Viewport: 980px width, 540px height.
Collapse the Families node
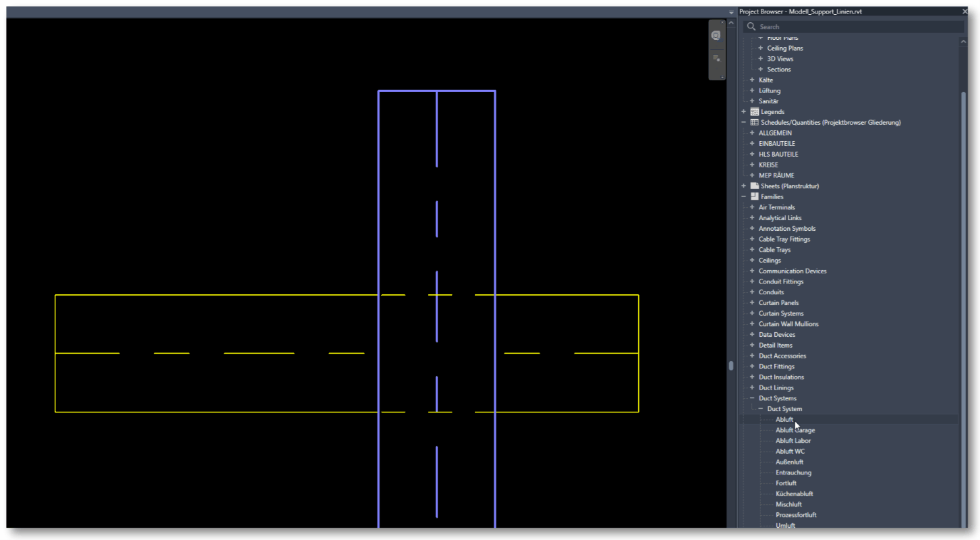click(x=744, y=196)
